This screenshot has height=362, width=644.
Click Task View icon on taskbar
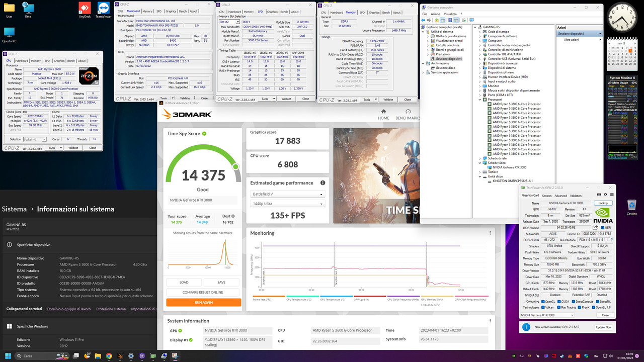(x=76, y=356)
